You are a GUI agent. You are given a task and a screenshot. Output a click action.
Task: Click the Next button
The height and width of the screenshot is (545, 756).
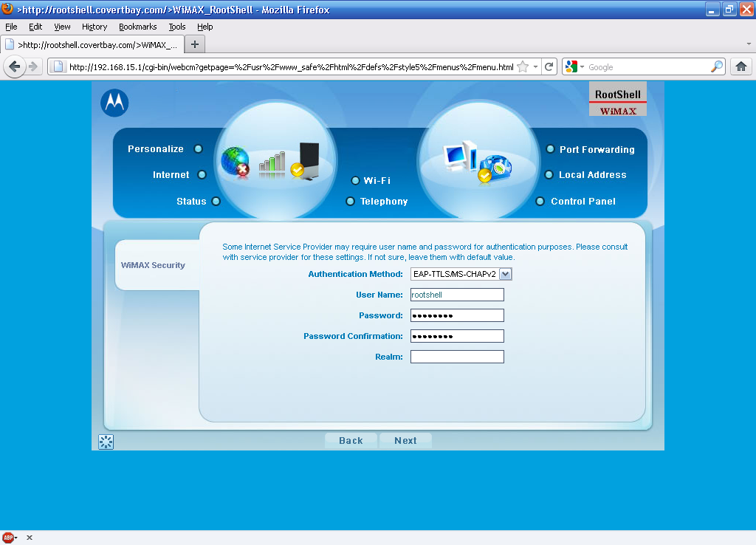point(405,440)
